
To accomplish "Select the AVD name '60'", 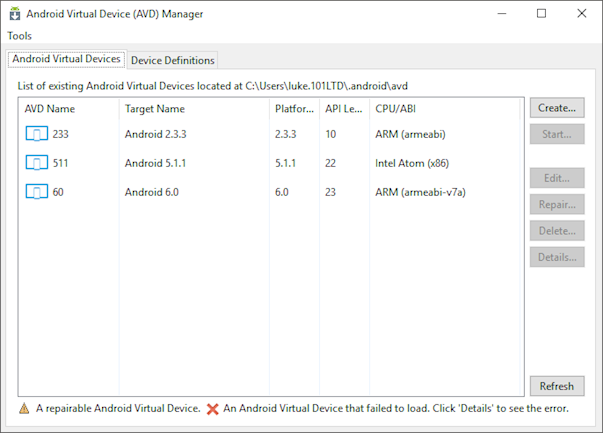I will pos(58,192).
